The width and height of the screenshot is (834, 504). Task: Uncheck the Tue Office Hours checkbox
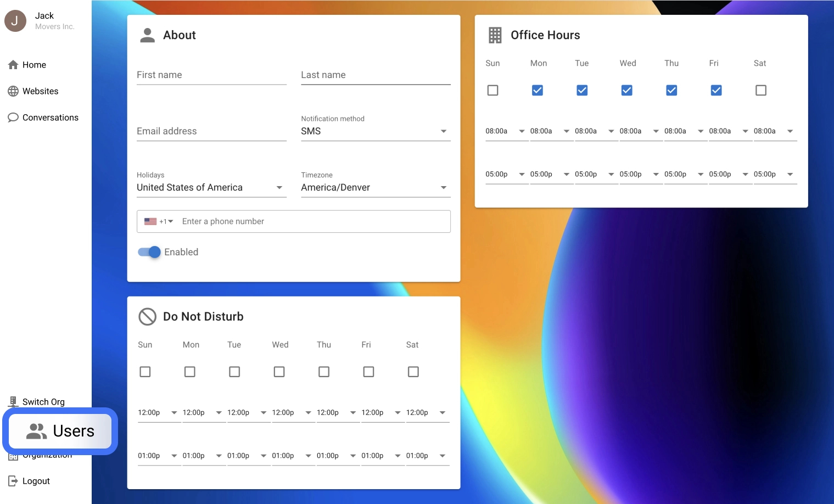pos(582,90)
